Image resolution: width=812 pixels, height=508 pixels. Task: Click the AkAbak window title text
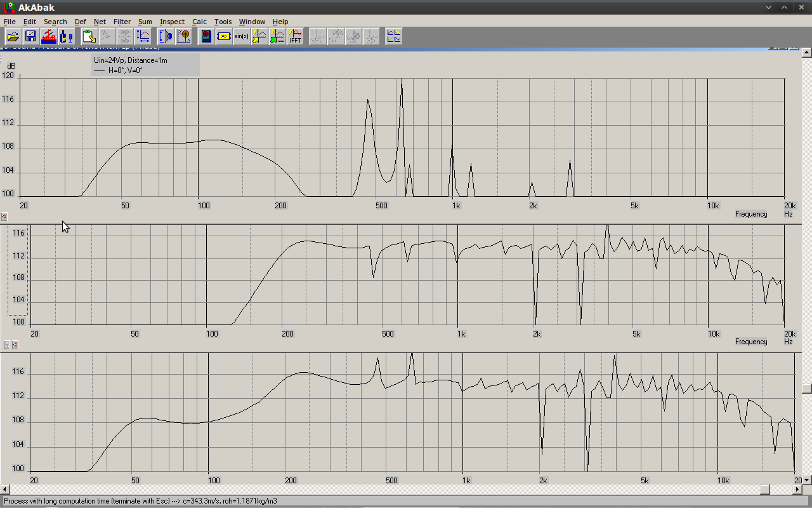pos(36,8)
